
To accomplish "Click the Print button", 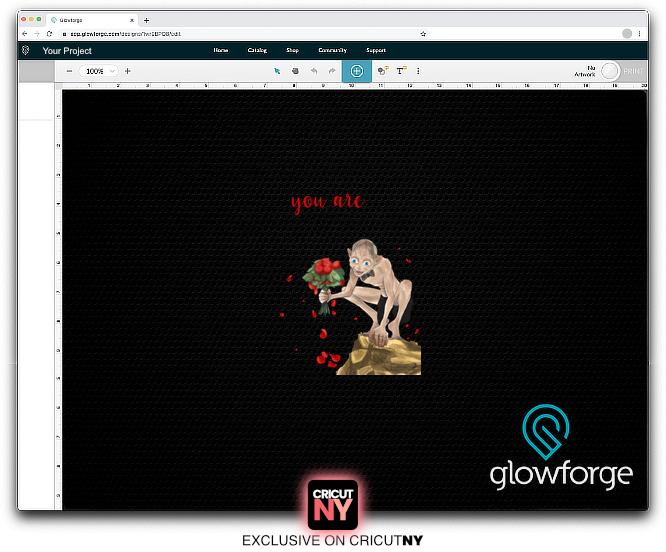I will point(633,71).
